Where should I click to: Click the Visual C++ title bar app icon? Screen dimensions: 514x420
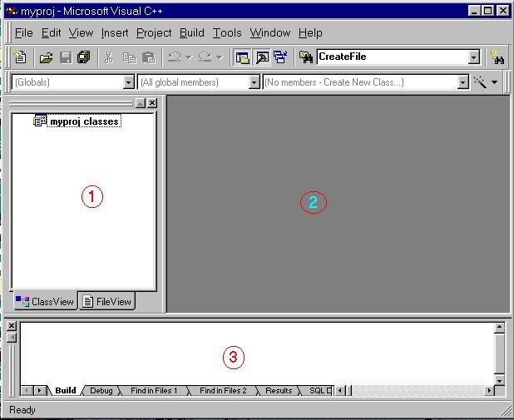[x=12, y=11]
